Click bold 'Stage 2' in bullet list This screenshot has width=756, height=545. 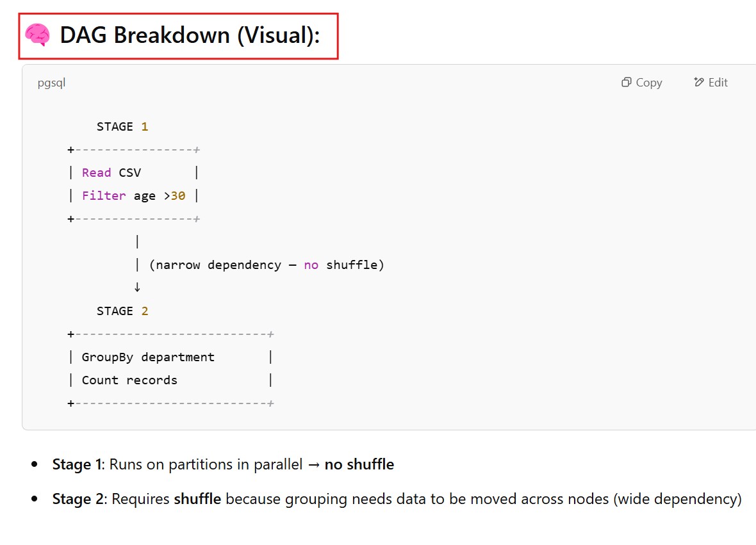78,499
